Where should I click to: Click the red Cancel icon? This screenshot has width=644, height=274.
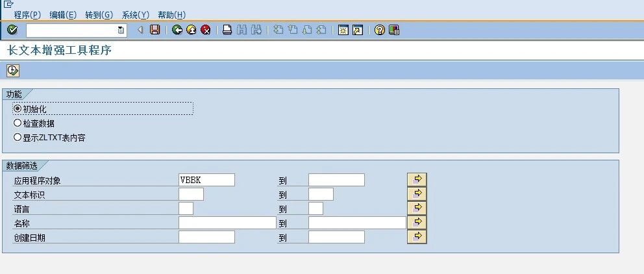[x=205, y=30]
